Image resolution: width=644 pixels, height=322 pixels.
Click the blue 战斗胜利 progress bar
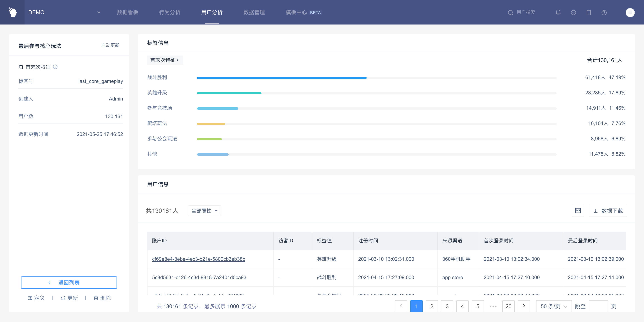pyautogui.click(x=282, y=78)
